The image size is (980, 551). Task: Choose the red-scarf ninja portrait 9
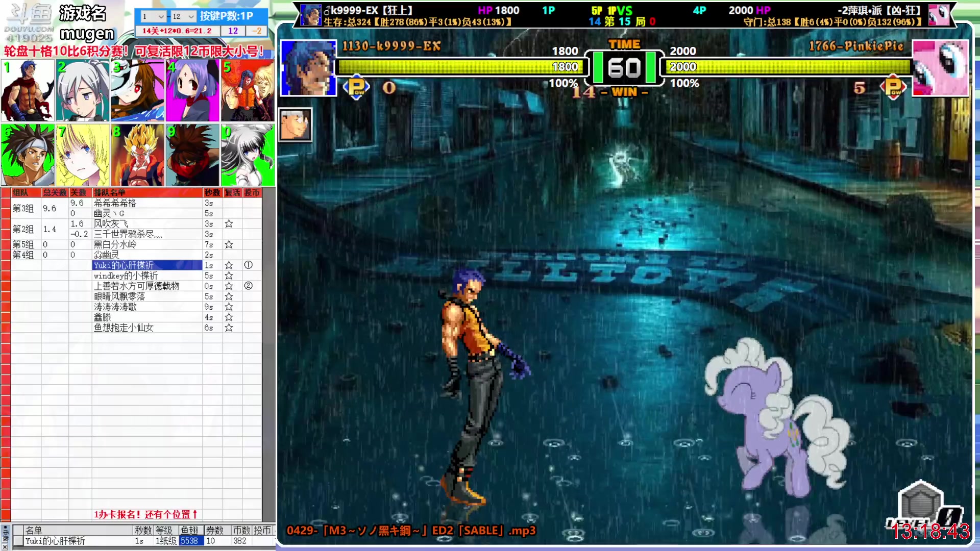(192, 155)
